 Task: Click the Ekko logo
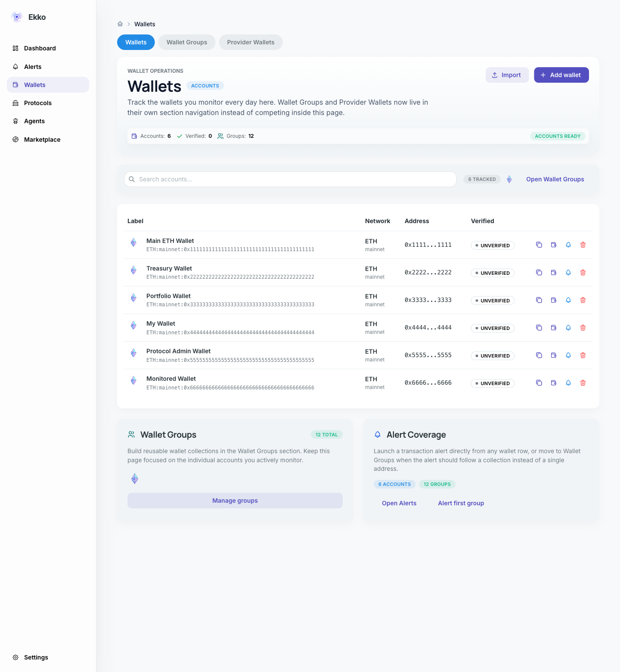click(17, 17)
